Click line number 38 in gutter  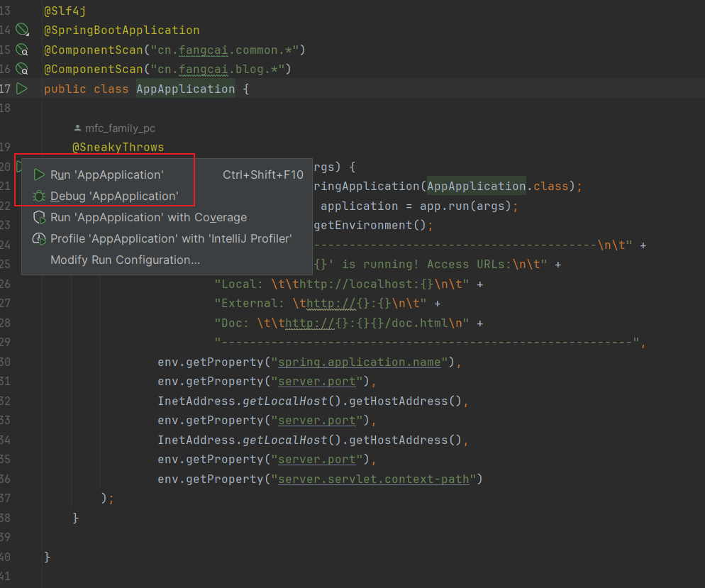click(x=6, y=518)
